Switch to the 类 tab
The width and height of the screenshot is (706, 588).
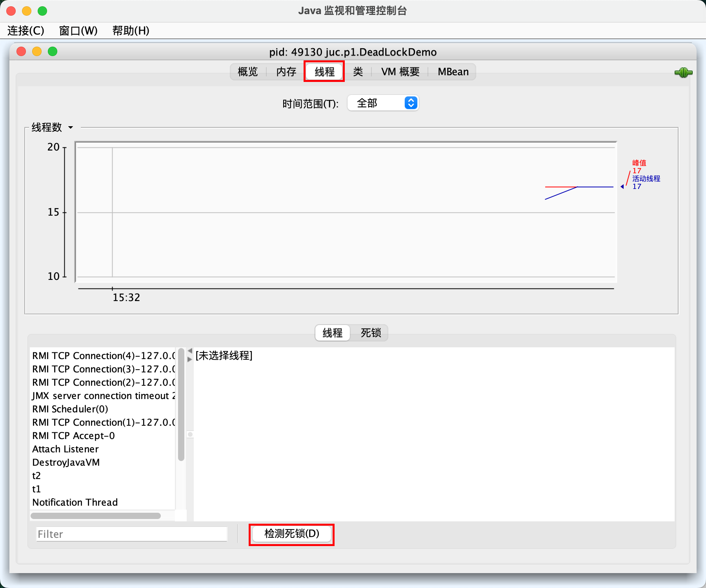point(358,72)
